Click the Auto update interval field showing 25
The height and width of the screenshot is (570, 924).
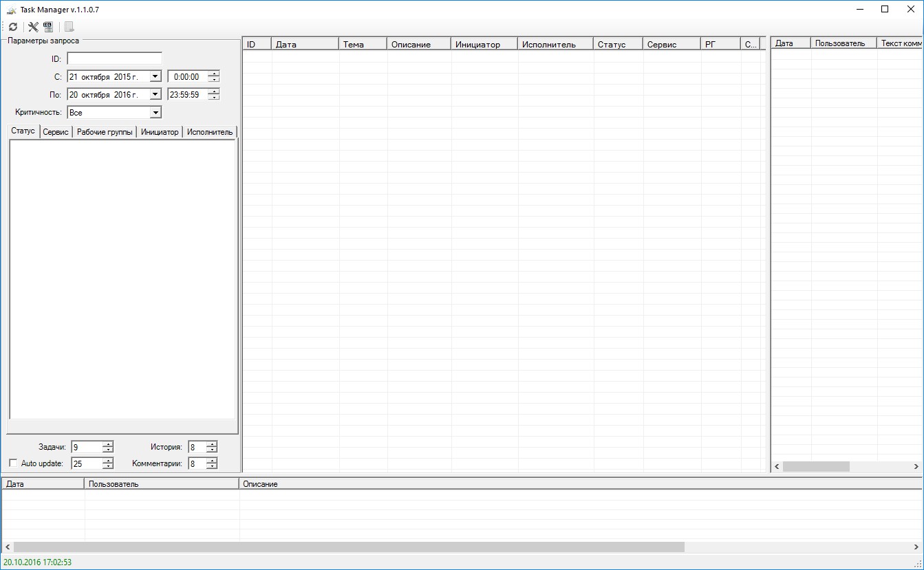pyautogui.click(x=87, y=464)
